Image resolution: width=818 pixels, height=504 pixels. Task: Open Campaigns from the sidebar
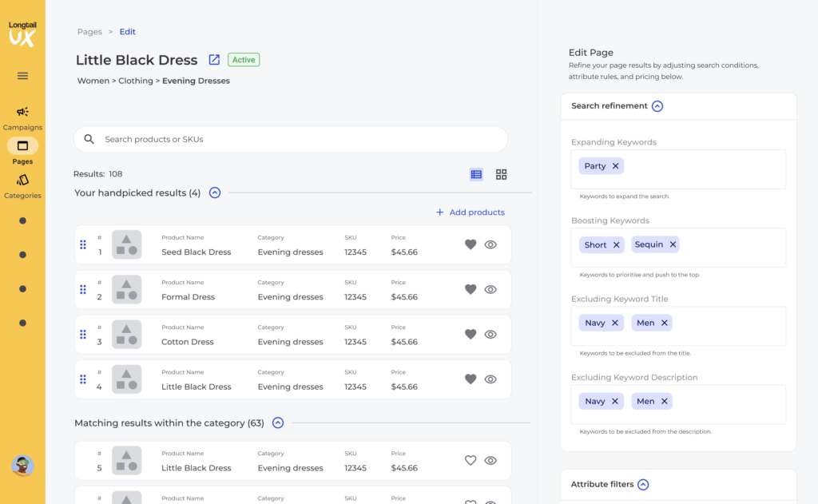[x=22, y=117]
